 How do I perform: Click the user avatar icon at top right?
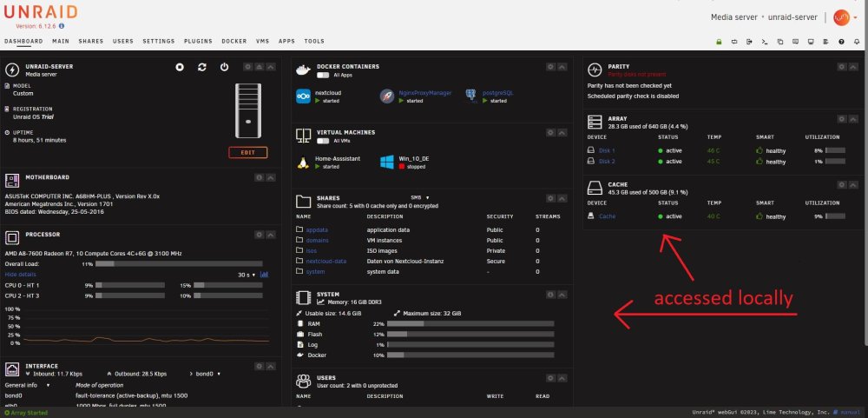pos(841,17)
